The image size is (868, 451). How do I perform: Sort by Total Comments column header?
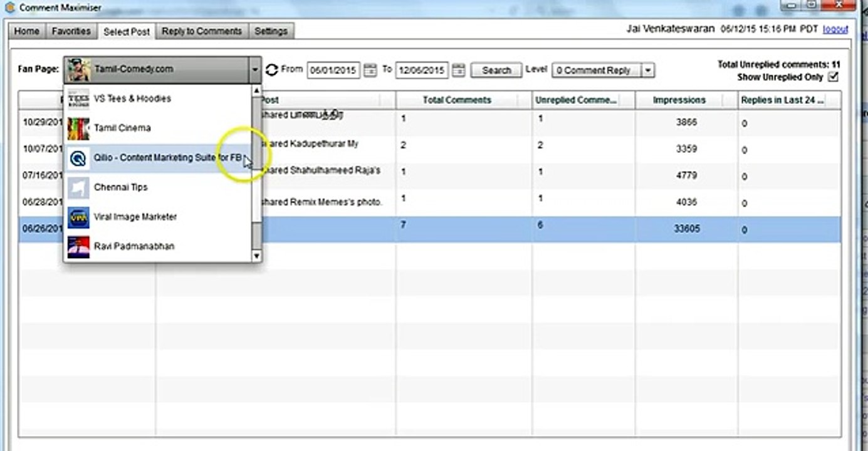click(x=464, y=100)
